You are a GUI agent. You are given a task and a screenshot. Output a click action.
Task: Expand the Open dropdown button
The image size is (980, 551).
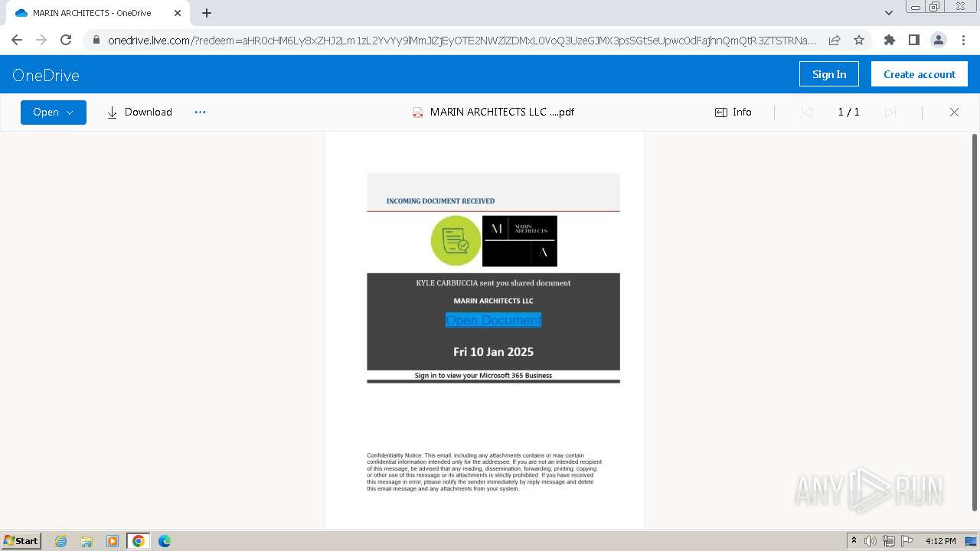point(54,112)
